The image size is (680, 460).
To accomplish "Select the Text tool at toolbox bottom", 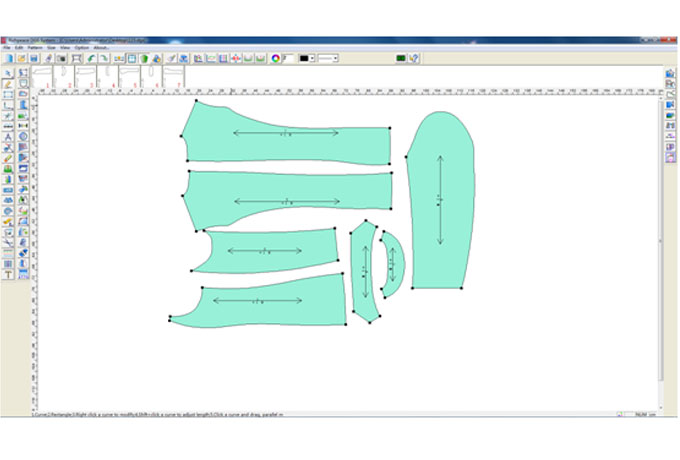I will coord(9,273).
